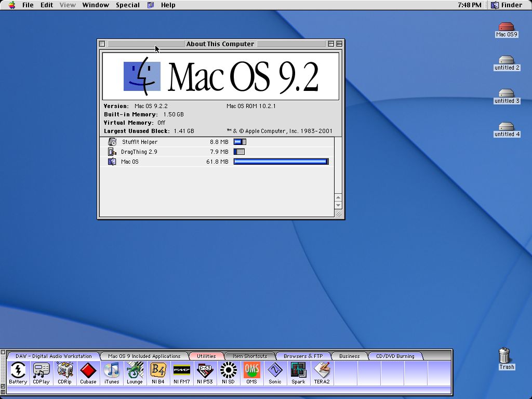
Task: Open the CDRip application icon
Action: pyautogui.click(x=65, y=370)
